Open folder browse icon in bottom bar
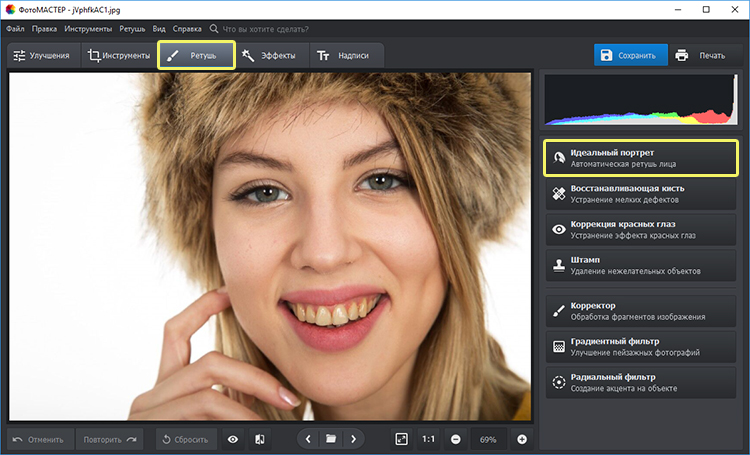The width and height of the screenshot is (750, 455). click(330, 439)
